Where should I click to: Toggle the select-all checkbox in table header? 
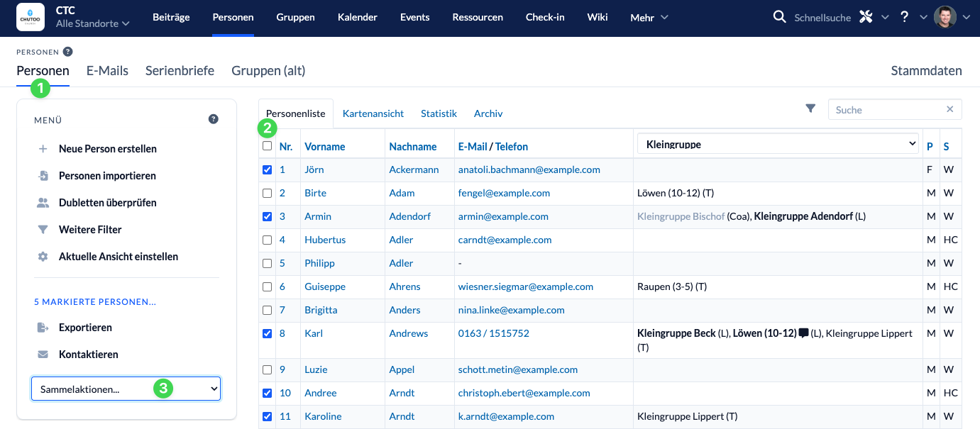pos(267,146)
